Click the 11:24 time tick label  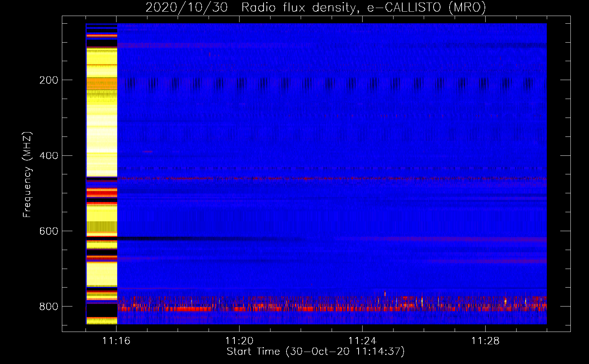click(x=363, y=341)
